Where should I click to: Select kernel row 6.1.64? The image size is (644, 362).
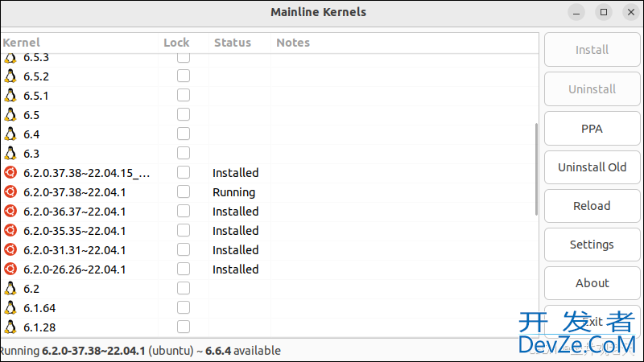click(270, 308)
